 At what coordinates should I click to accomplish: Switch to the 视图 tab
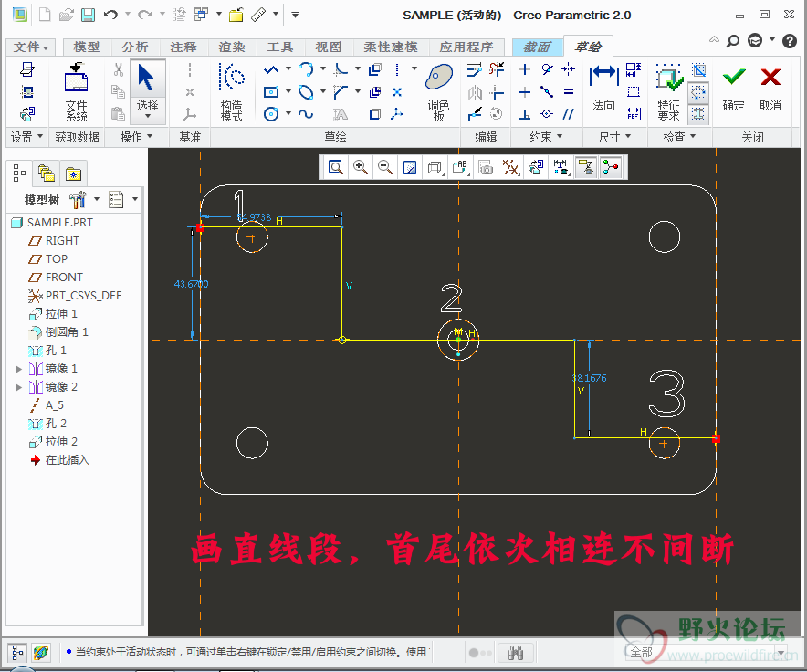point(329,47)
